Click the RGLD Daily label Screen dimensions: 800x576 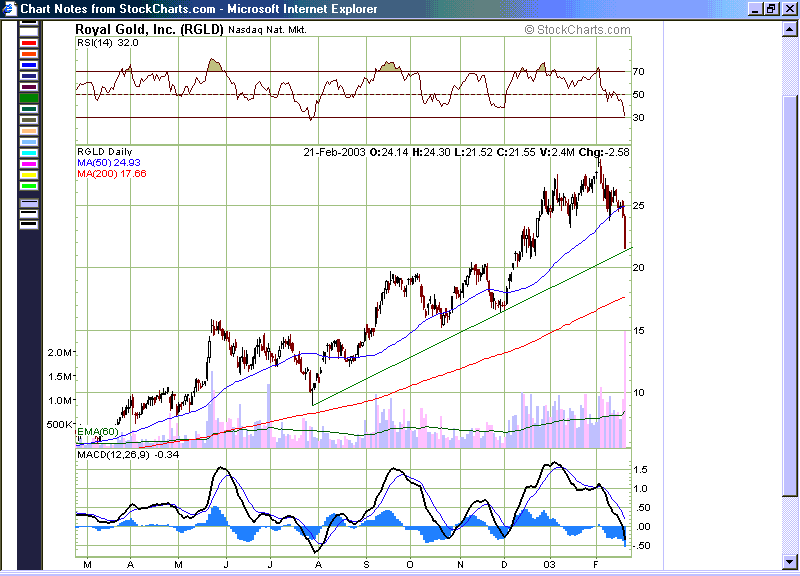tap(105, 152)
